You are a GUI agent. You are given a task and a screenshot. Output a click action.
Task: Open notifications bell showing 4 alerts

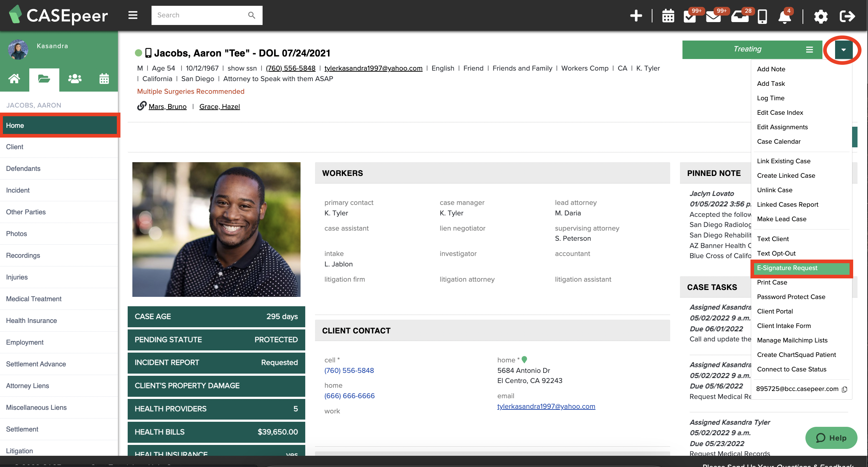click(785, 17)
